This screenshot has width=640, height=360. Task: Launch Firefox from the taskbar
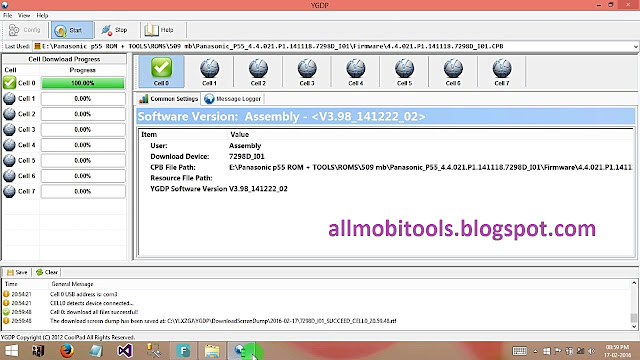click(x=67, y=351)
